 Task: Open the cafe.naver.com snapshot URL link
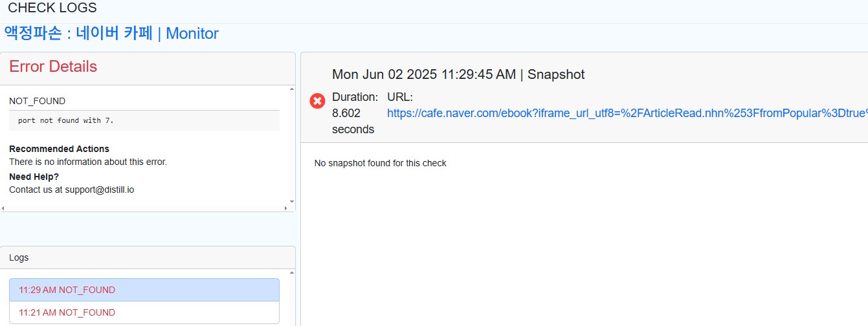[627, 113]
